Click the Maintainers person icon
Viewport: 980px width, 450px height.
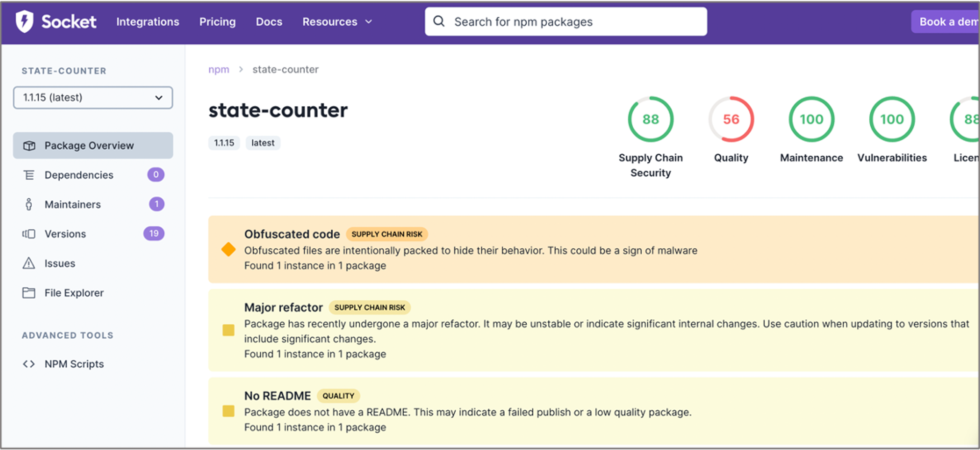29,204
